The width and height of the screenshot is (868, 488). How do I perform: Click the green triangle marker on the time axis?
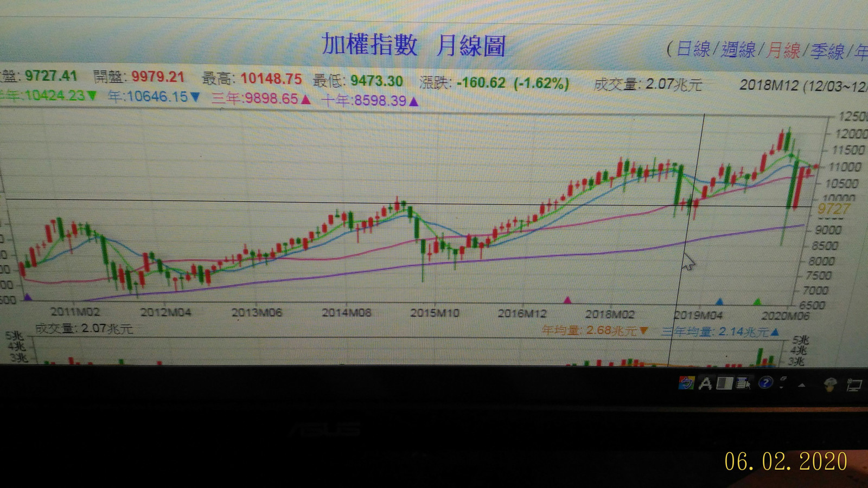(x=757, y=301)
